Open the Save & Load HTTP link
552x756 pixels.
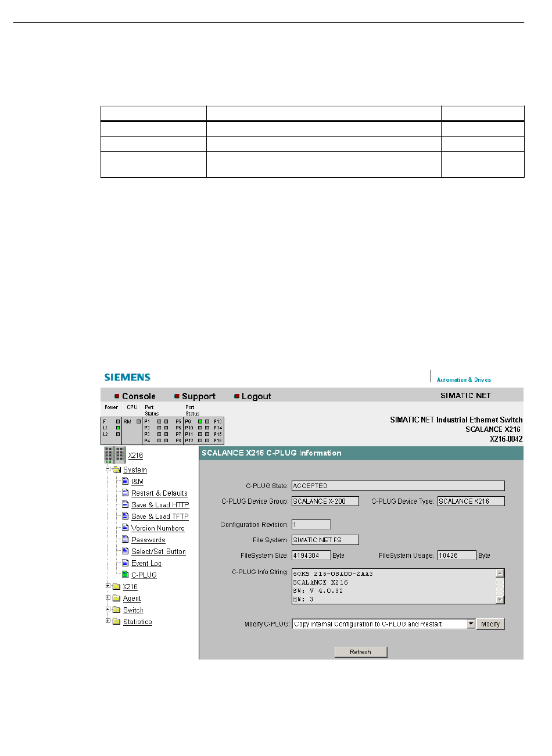tap(160, 505)
